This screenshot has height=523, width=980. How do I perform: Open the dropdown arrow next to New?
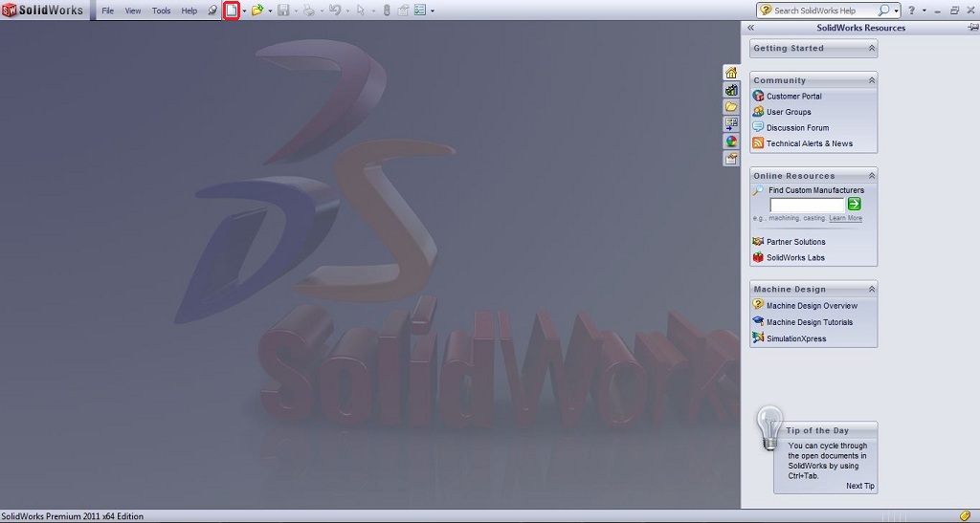tap(244, 11)
